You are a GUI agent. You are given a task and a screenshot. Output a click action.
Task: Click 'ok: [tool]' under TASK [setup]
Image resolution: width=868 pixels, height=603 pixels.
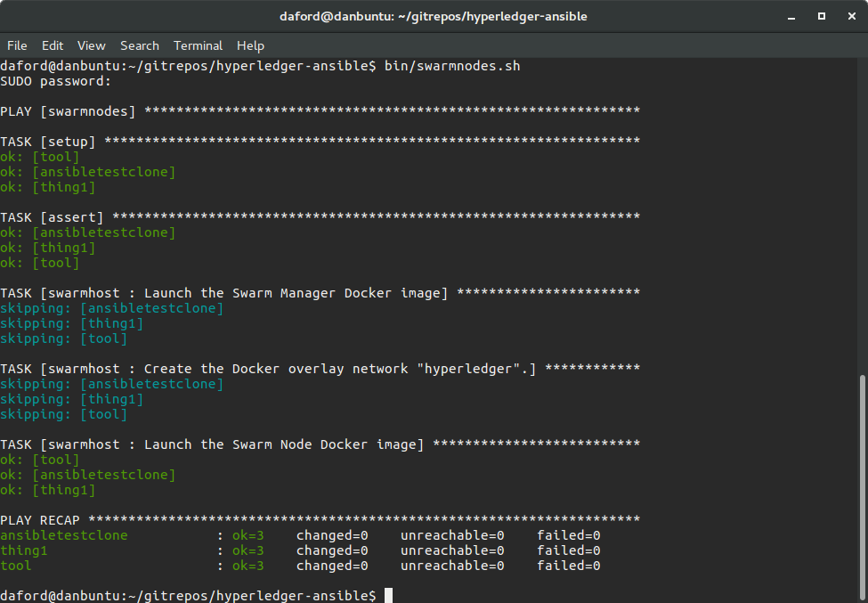pyautogui.click(x=40, y=157)
